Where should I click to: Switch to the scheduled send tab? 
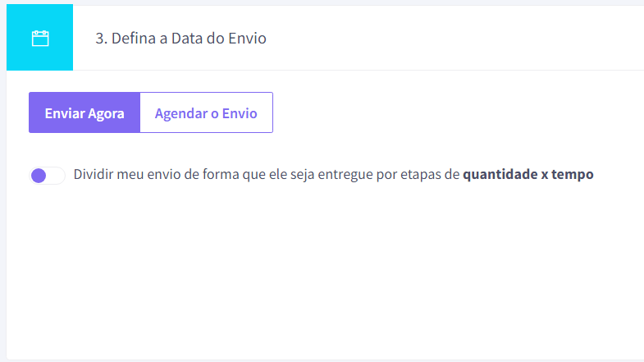tap(206, 112)
